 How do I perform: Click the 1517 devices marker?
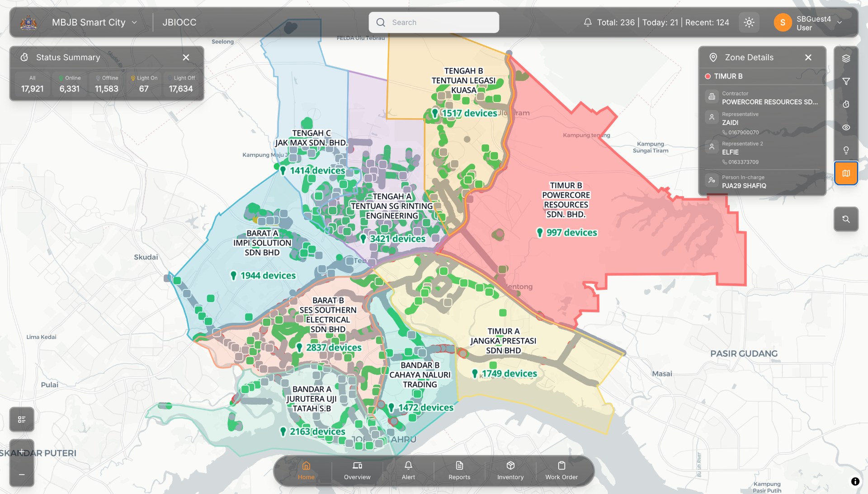pyautogui.click(x=465, y=113)
